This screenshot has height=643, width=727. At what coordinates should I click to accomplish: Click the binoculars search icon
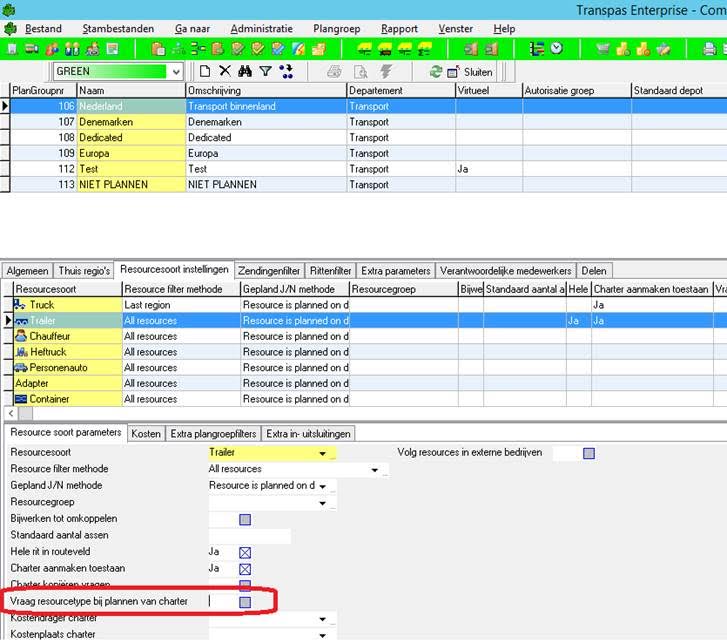(245, 71)
